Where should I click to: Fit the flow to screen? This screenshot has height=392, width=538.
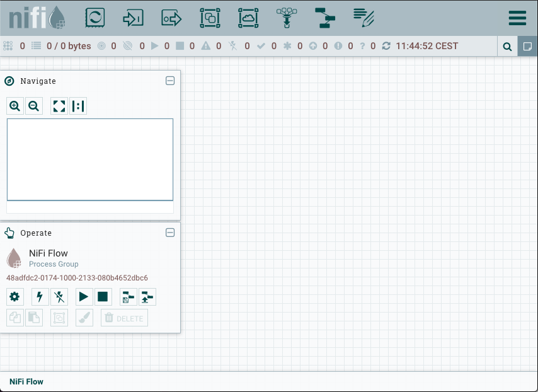(59, 106)
